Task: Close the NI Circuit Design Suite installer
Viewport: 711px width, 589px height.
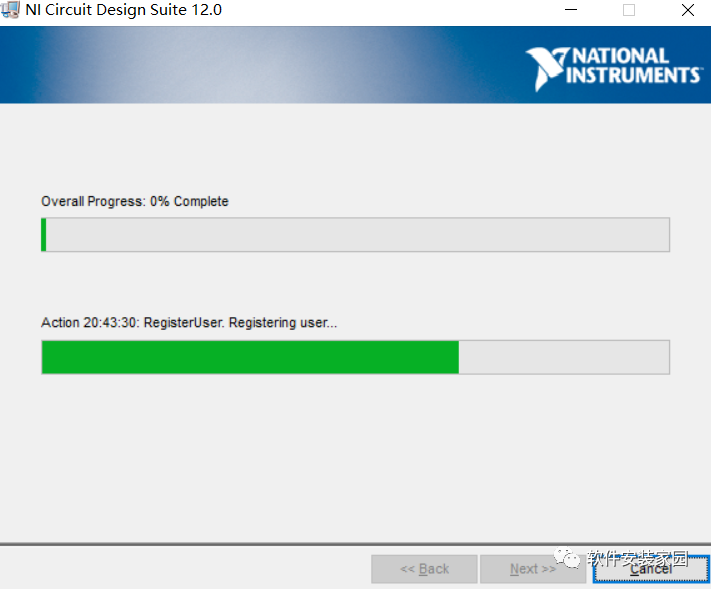Action: [687, 11]
